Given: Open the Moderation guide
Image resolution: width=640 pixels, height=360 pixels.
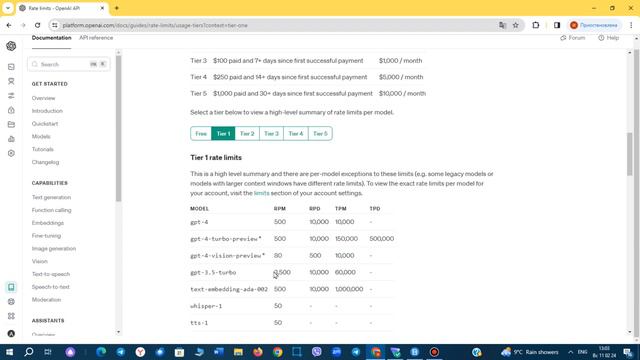Looking at the screenshot, I should pyautogui.click(x=47, y=300).
